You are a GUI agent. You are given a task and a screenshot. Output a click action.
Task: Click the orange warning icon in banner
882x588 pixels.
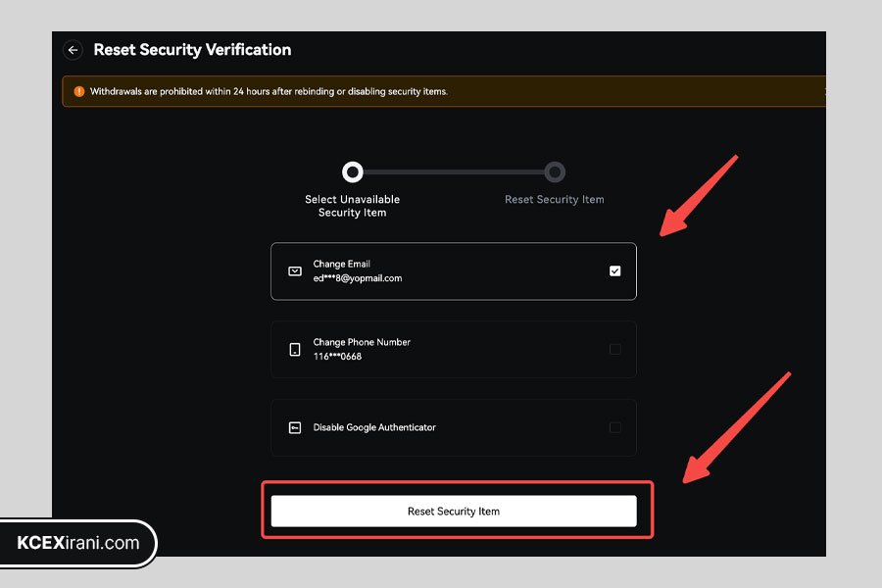(x=79, y=91)
